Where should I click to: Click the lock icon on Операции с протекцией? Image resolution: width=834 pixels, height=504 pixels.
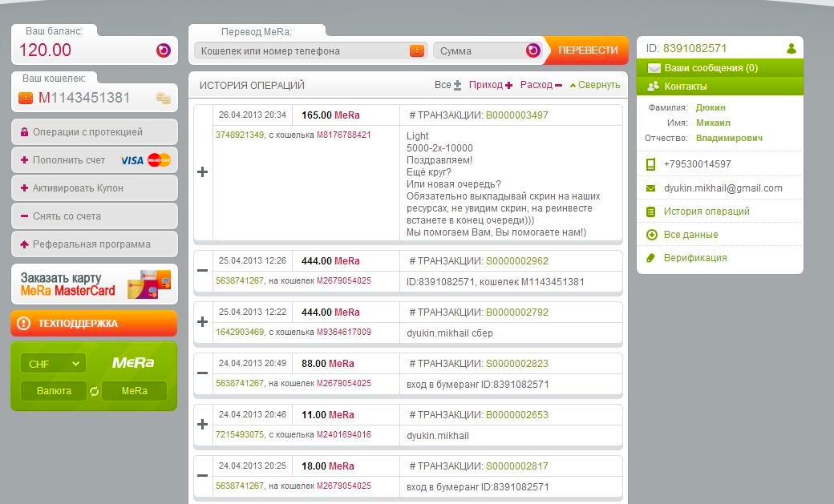(24, 132)
